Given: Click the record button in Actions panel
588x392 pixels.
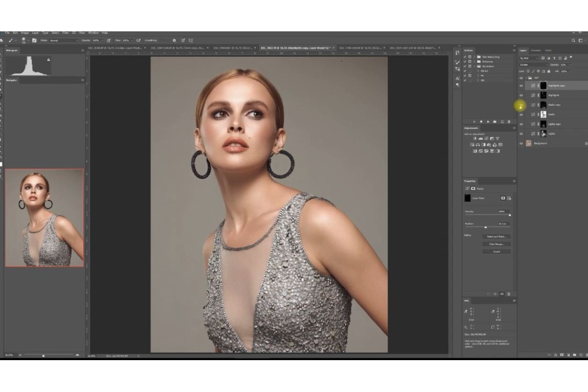Looking at the screenshot, I should [x=481, y=122].
